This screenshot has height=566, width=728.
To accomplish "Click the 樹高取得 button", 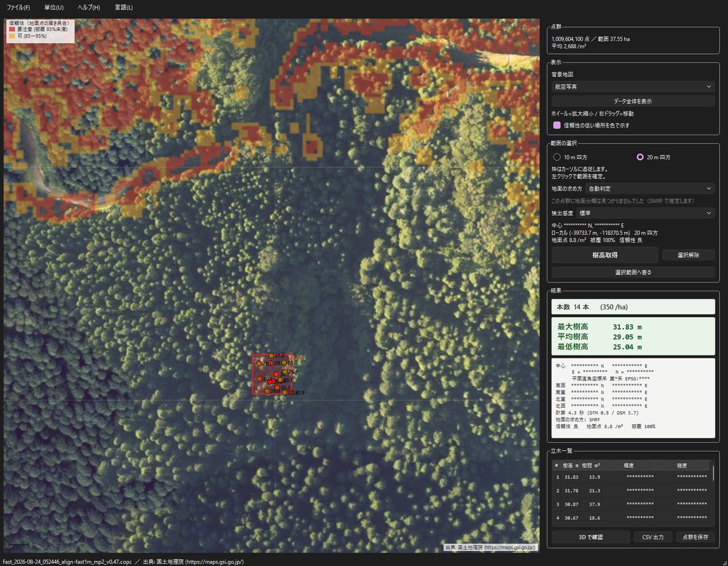I will click(x=605, y=255).
